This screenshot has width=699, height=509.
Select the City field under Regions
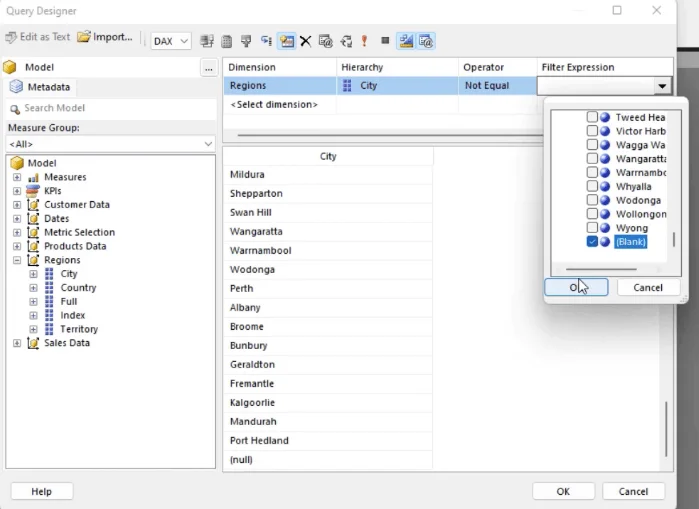69,274
